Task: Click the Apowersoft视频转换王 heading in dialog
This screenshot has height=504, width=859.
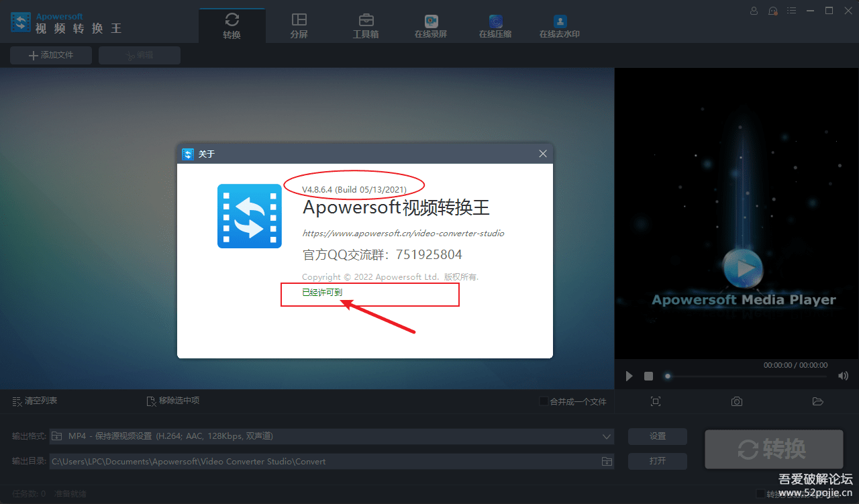Action: tap(397, 207)
